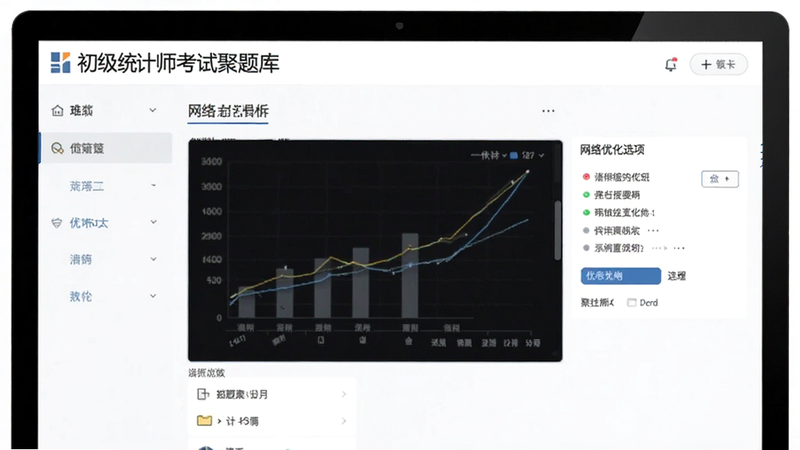The width and height of the screenshot is (800, 450).
Task: Expand chevron of second-to-last sidebar row
Action: point(154,259)
